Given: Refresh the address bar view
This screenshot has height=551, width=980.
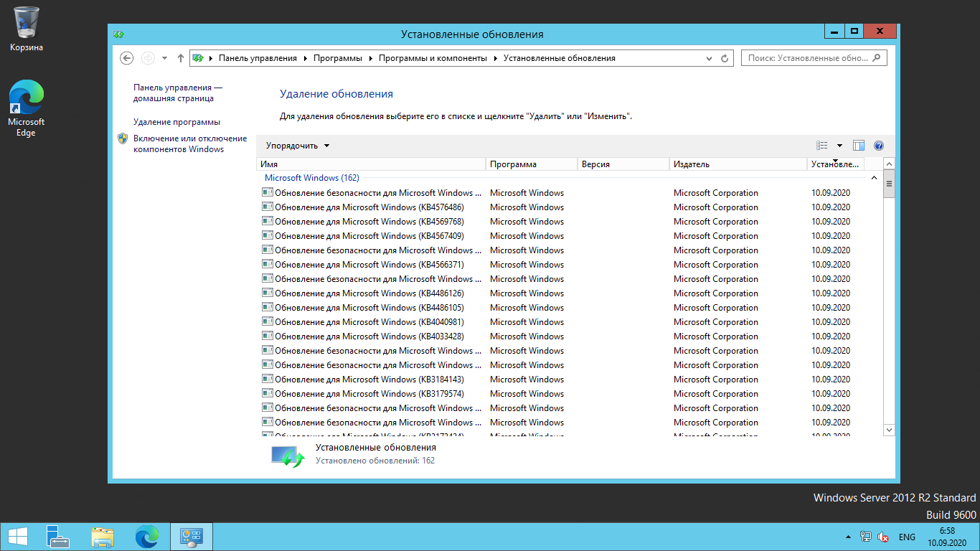Looking at the screenshot, I should [725, 58].
